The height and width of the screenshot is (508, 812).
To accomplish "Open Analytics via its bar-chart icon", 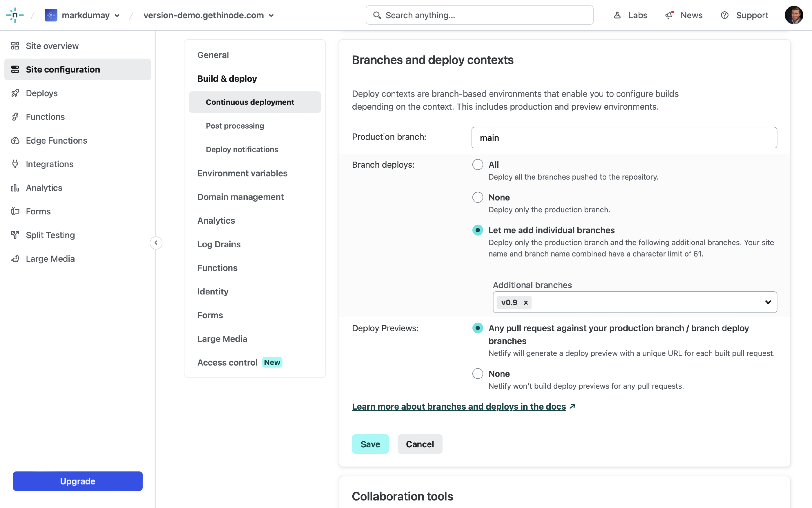I will click(15, 187).
